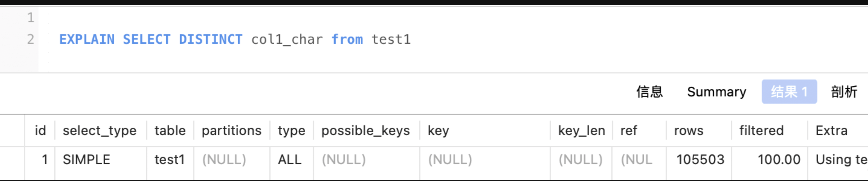Click the type column header
Viewport: 868px width, 181px height.
point(292,131)
